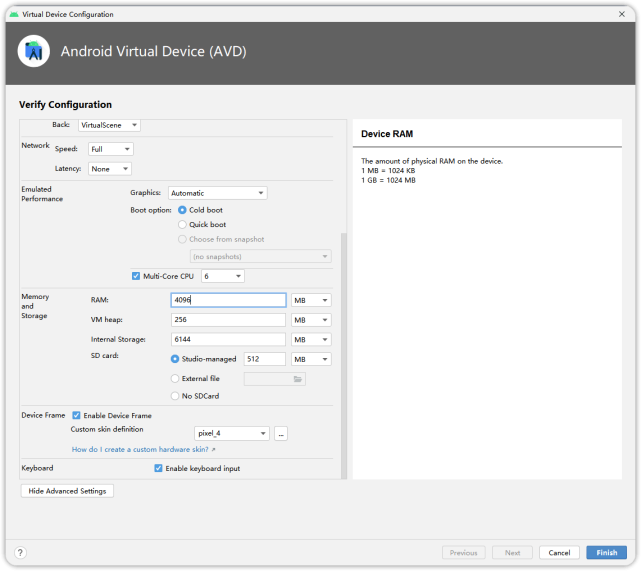Click the Android Virtual Device logo icon

pos(34,51)
